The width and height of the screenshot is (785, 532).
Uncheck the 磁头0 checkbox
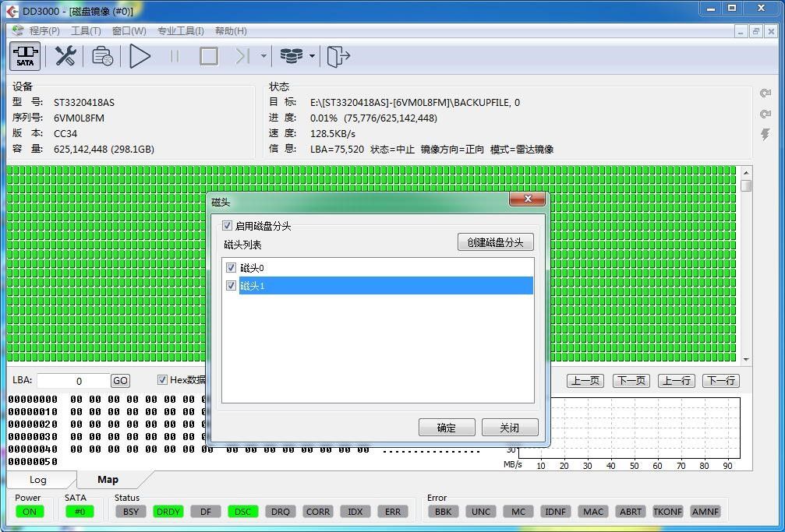tap(231, 268)
